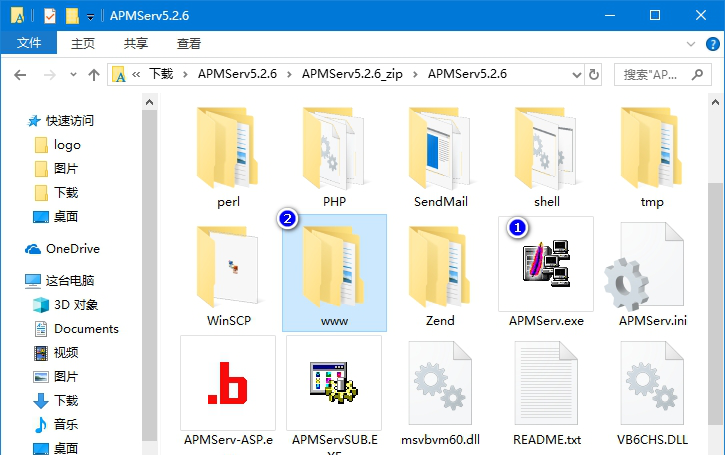This screenshot has height=473, width=725.
Task: Open the Customize Quick Access Toolbar dropdown
Action: [91, 17]
